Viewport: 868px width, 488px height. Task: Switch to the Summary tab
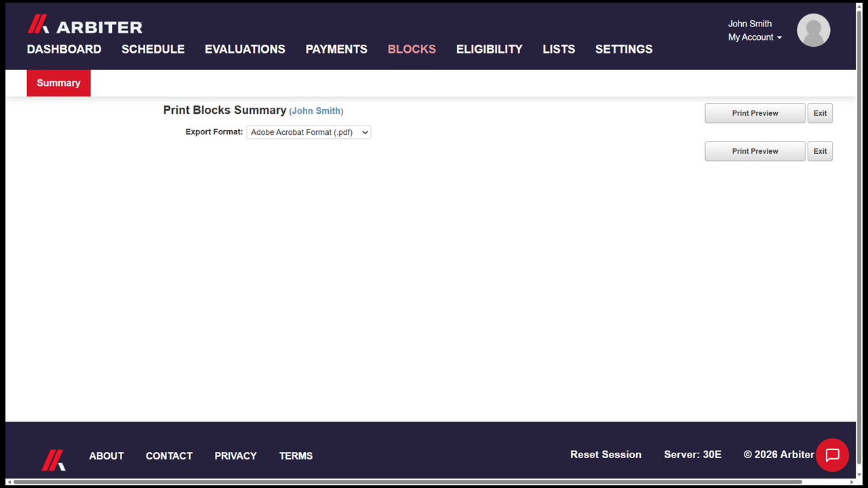58,83
